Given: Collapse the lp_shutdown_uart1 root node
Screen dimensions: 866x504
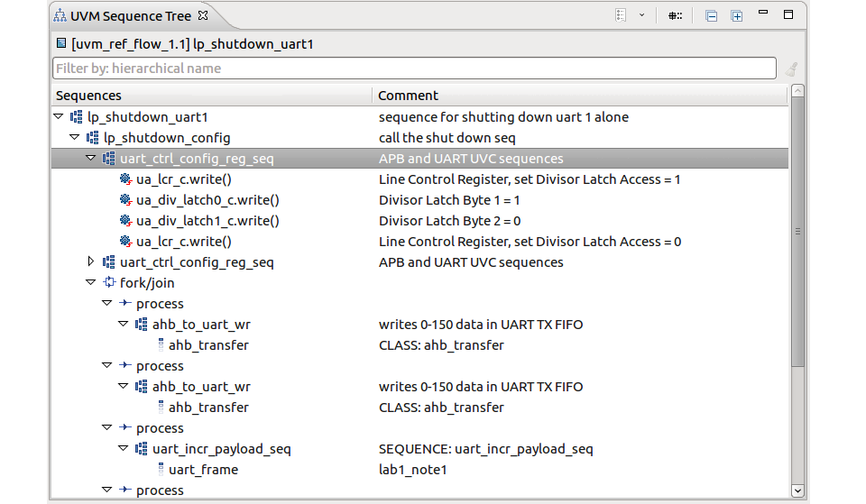Looking at the screenshot, I should (59, 116).
